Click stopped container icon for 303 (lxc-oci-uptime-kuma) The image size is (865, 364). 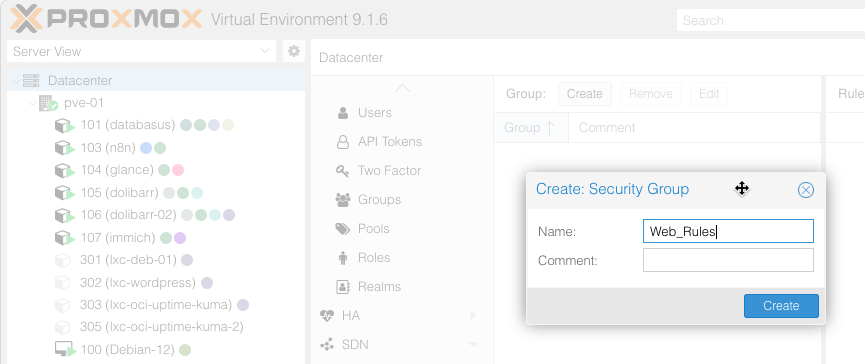(63, 305)
